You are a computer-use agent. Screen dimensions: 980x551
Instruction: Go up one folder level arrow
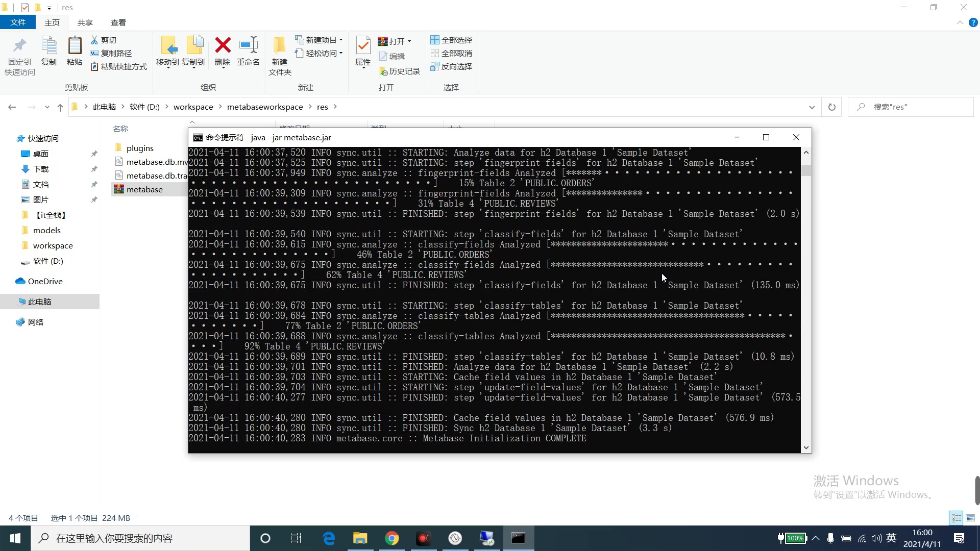60,107
